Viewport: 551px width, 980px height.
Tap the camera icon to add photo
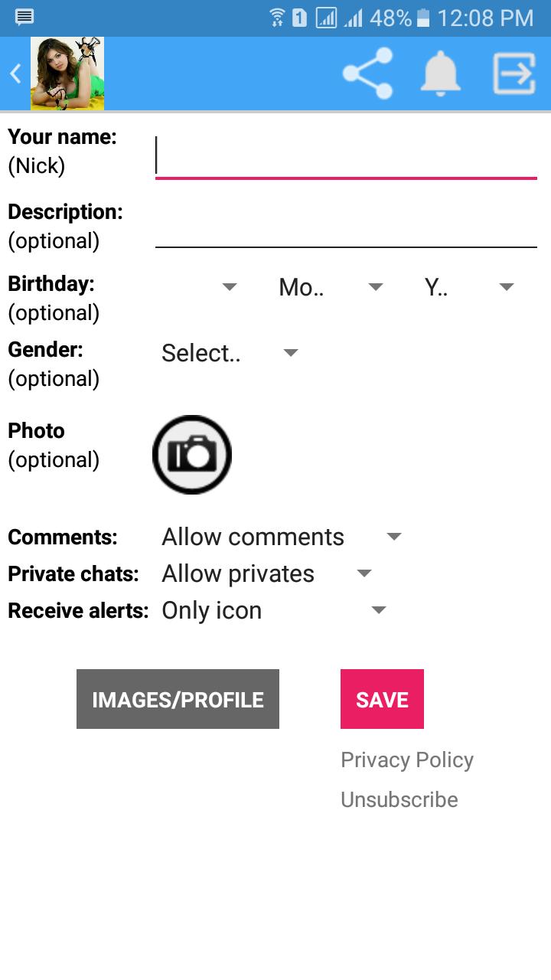click(x=192, y=455)
